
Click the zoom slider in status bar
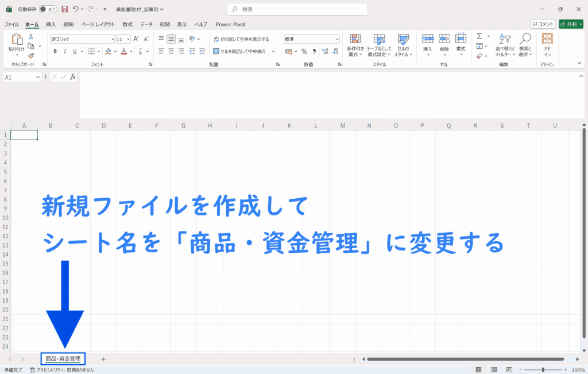pos(543,370)
